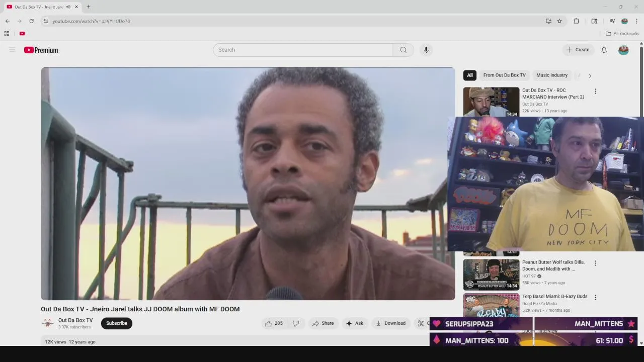This screenshot has height=362, width=644.
Task: Open All Bookmarks folder
Action: pos(622,34)
